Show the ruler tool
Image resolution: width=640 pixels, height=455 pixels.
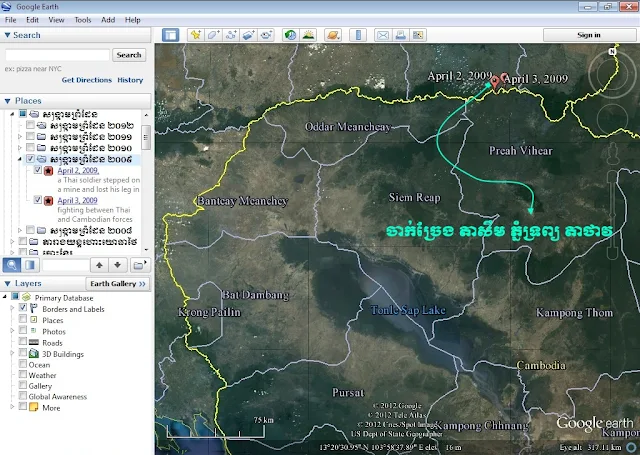point(358,35)
